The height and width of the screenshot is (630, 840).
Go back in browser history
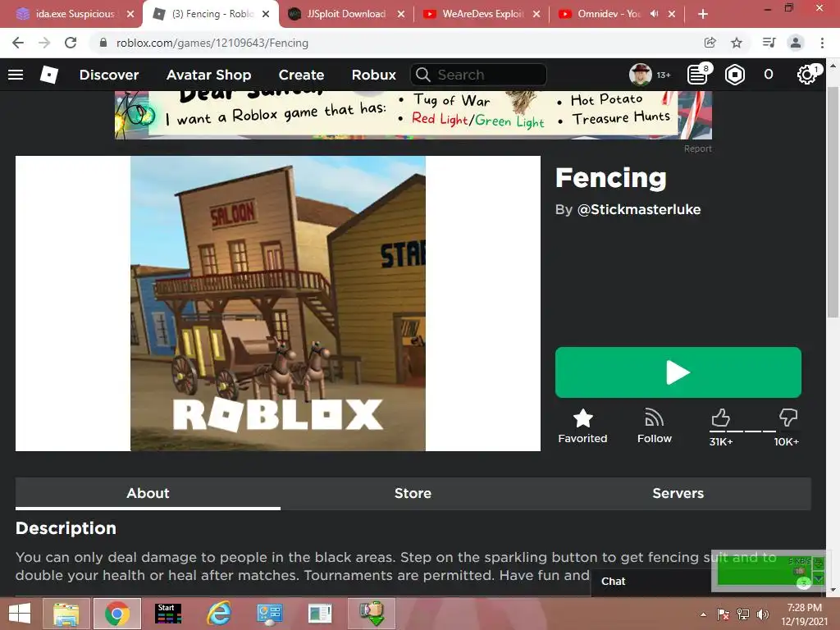tap(18, 43)
